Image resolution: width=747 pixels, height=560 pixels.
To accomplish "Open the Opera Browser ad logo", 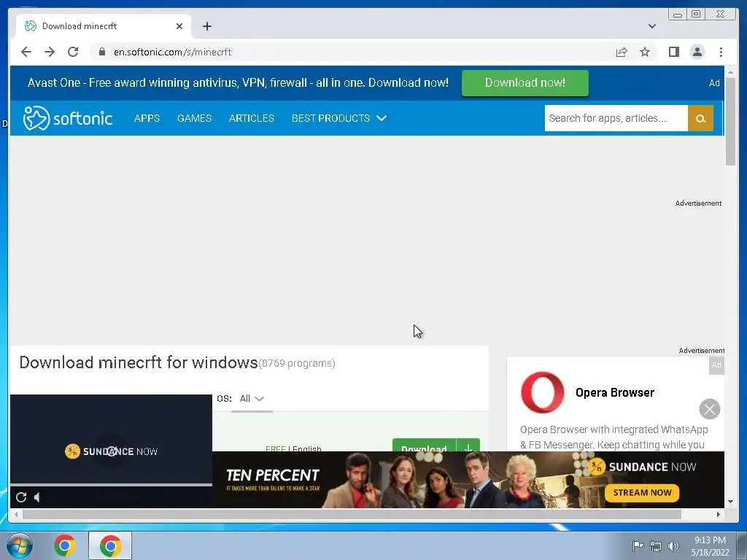I will (542, 392).
